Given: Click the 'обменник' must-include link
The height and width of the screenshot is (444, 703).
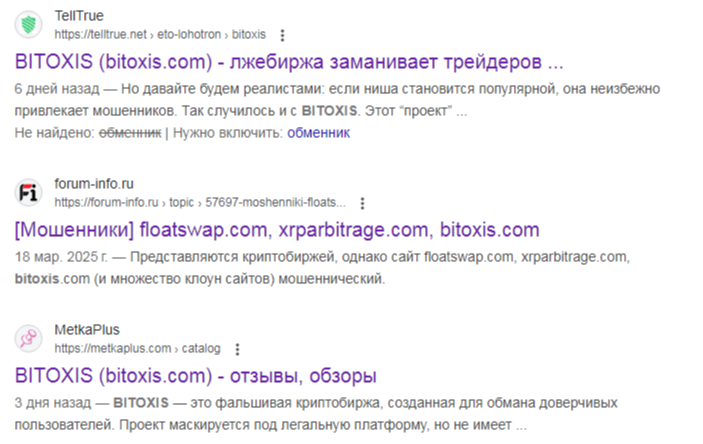Looking at the screenshot, I should (319, 133).
